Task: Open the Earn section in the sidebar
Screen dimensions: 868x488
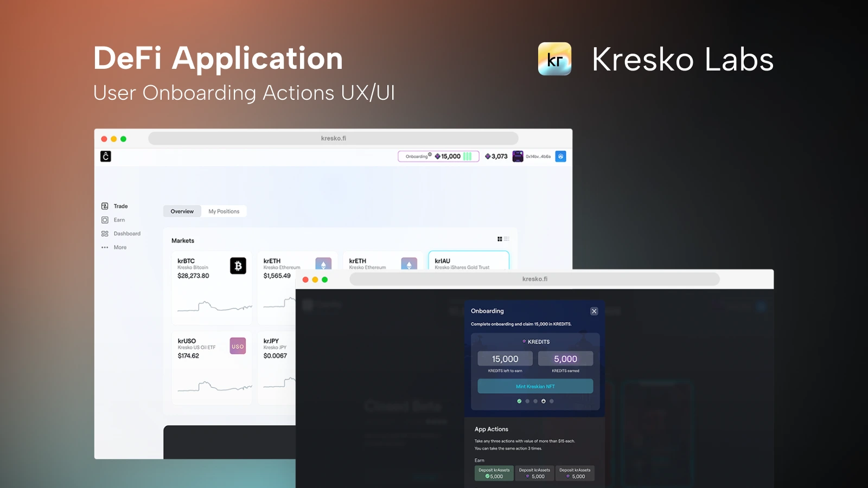Action: [113, 220]
